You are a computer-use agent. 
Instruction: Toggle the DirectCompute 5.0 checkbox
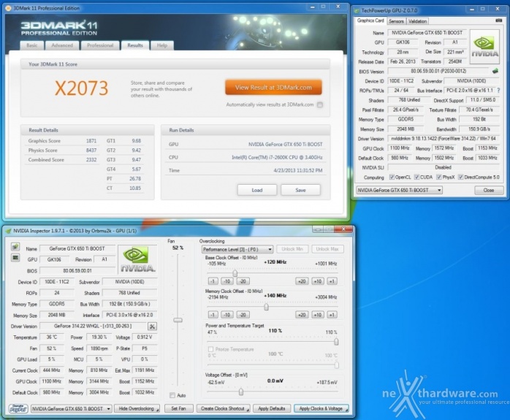point(460,177)
